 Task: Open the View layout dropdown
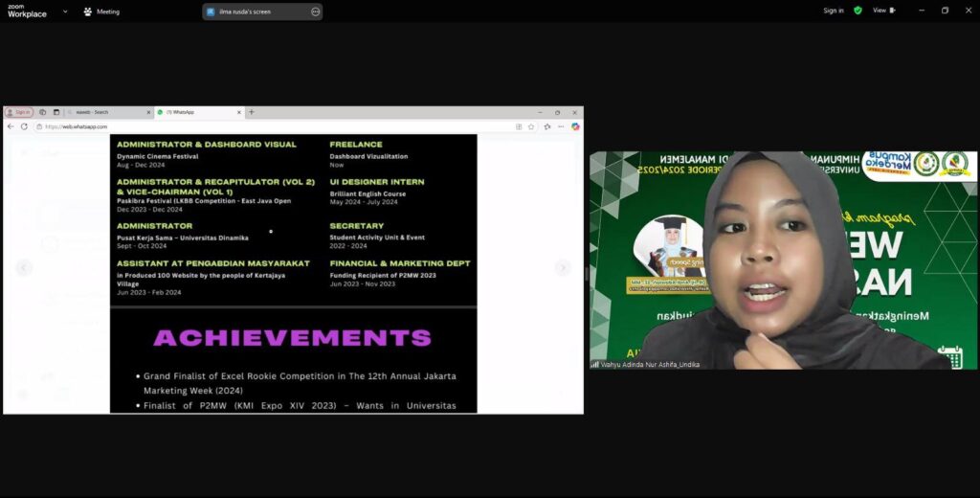coord(883,11)
